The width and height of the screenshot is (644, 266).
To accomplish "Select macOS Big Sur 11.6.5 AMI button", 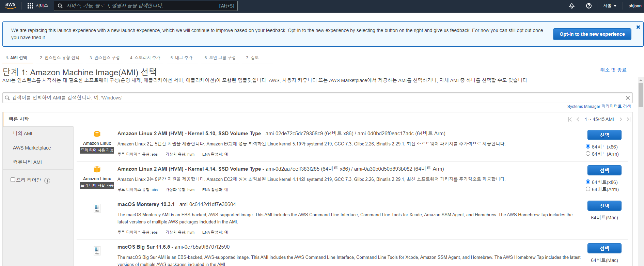I will (x=604, y=248).
